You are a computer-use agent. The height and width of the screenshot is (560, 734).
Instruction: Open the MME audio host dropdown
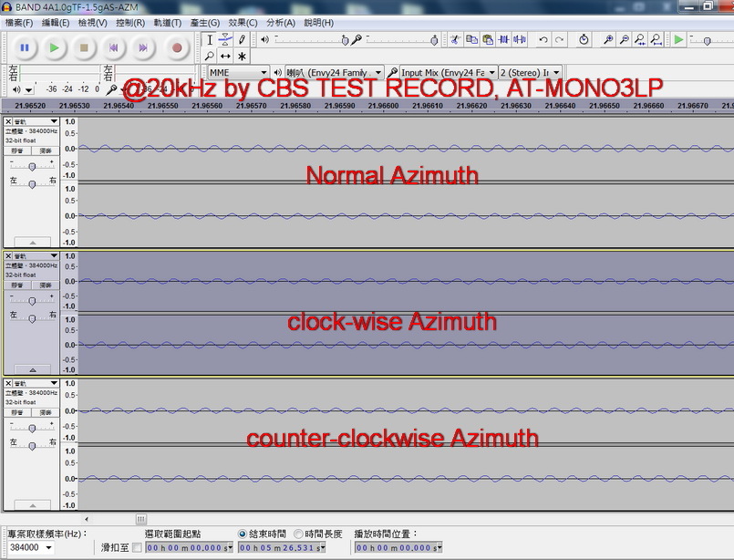point(238,73)
